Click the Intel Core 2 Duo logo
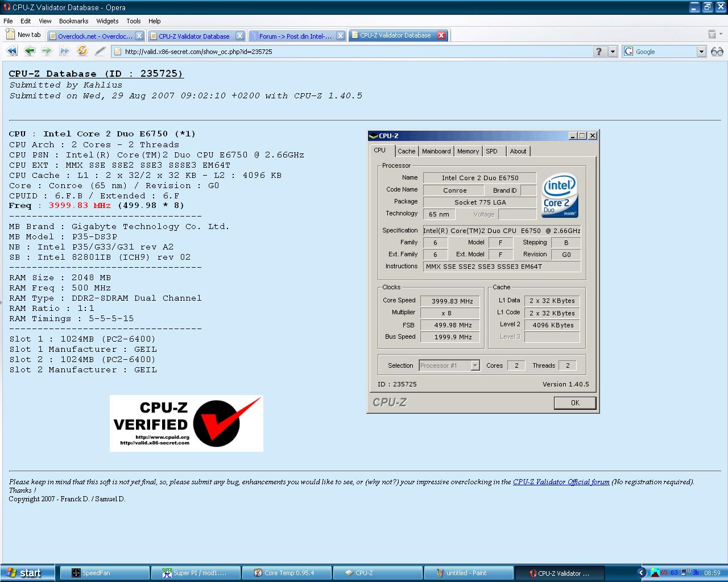The image size is (728, 582). 560,195
